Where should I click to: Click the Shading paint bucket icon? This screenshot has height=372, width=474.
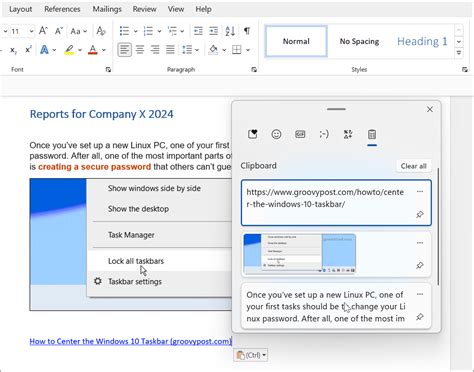pyautogui.click(x=213, y=50)
